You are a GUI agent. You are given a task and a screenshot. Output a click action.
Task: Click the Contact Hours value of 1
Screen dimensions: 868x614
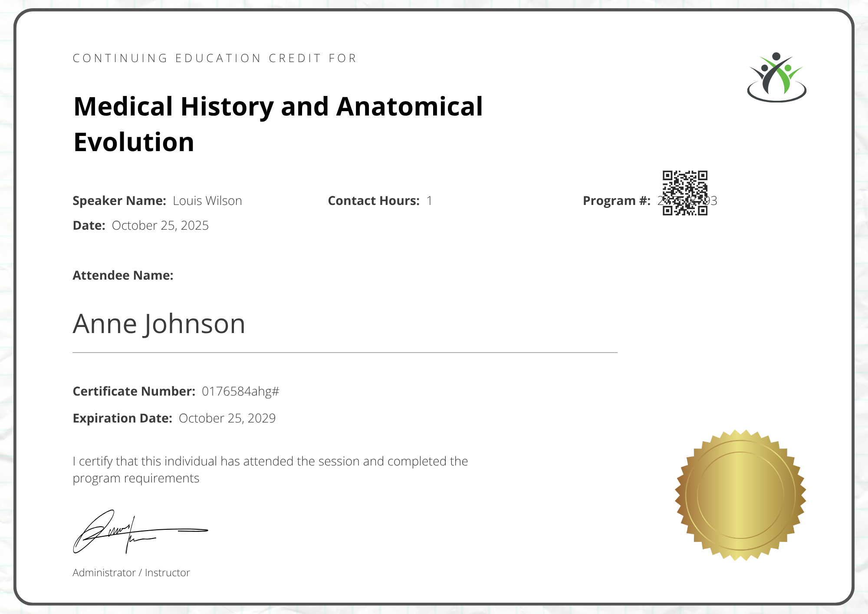429,201
